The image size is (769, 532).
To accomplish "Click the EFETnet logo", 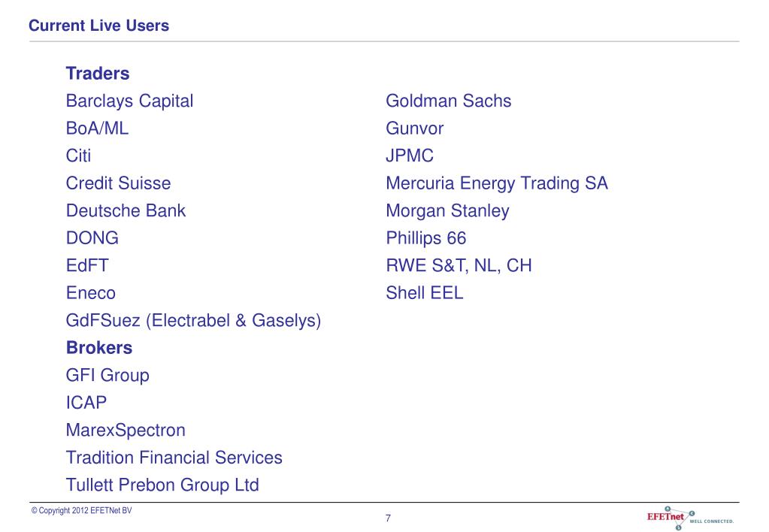I will (x=691, y=518).
